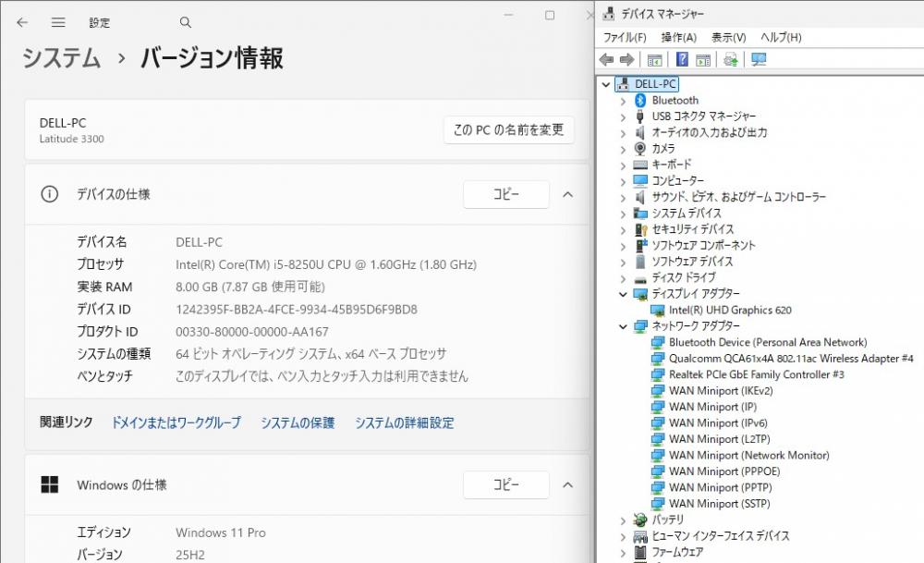Click the Intel UHD Graphics 620 adapter icon
Image resolution: width=924 pixels, height=563 pixels.
(x=658, y=310)
